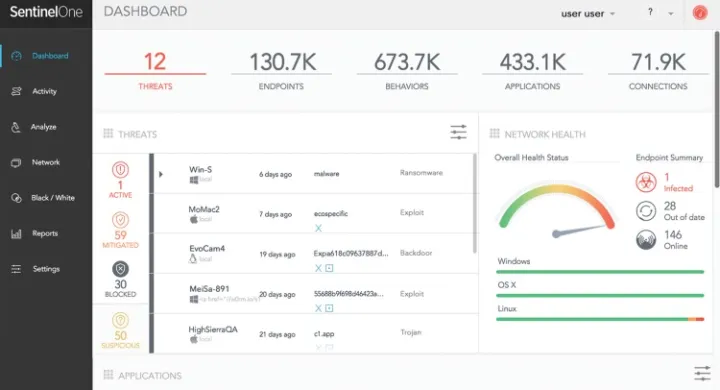Screen dimensions: 720x390
Task: Click the Linux health bar
Action: 600,319
